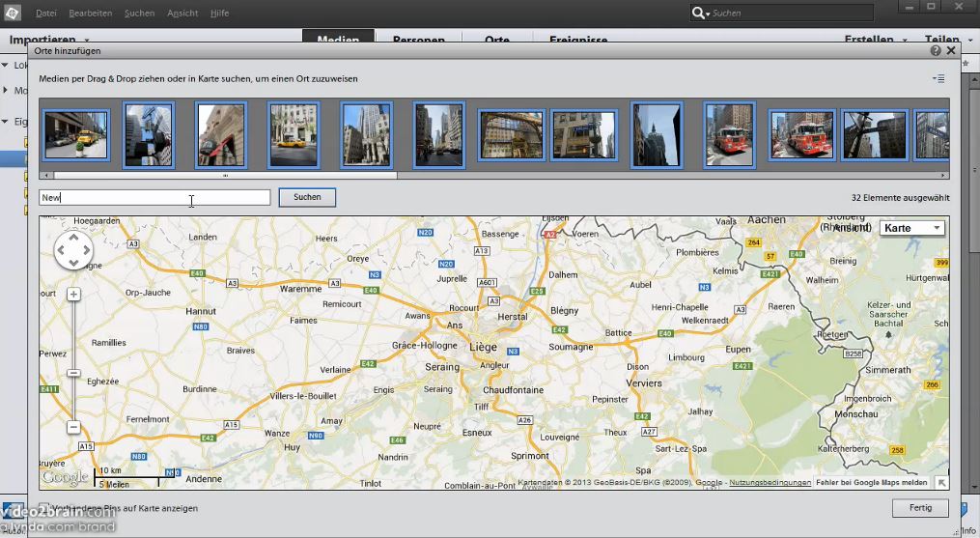Select the yellow school bus street thumbnail
Viewport: 980px width, 538px height.
coord(75,135)
